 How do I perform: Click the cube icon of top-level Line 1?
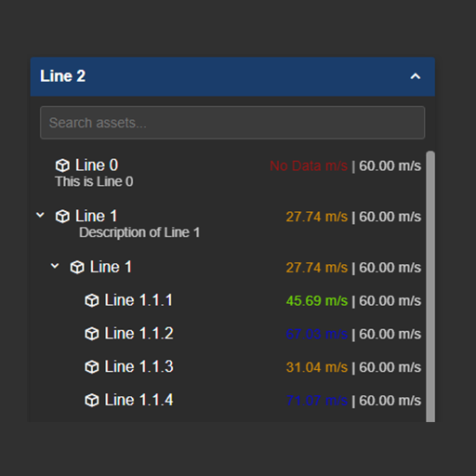coord(62,217)
